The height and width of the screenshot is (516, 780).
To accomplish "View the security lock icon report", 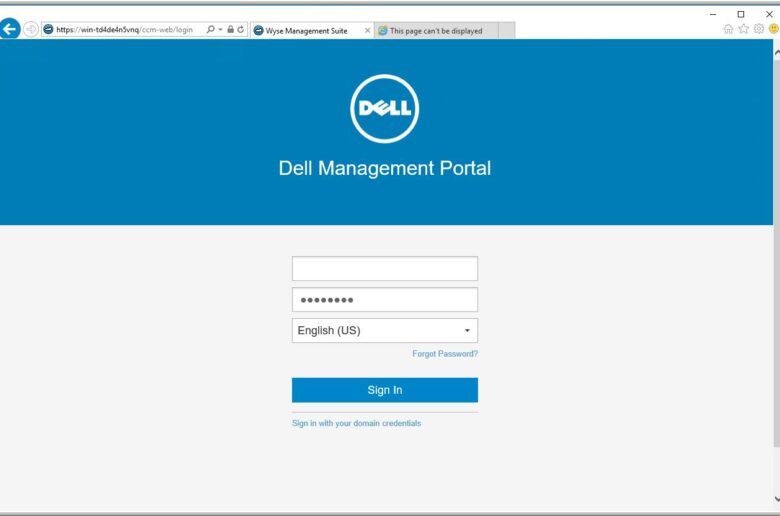I will pyautogui.click(x=230, y=29).
